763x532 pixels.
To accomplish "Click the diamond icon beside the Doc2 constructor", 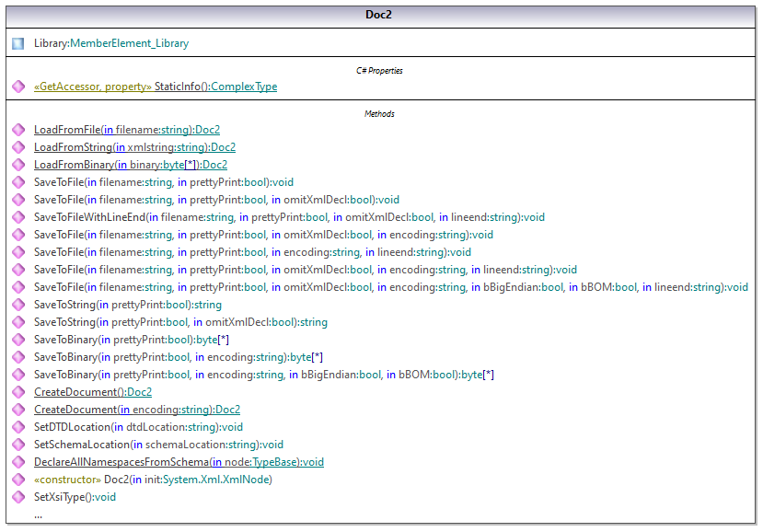I will [18, 480].
